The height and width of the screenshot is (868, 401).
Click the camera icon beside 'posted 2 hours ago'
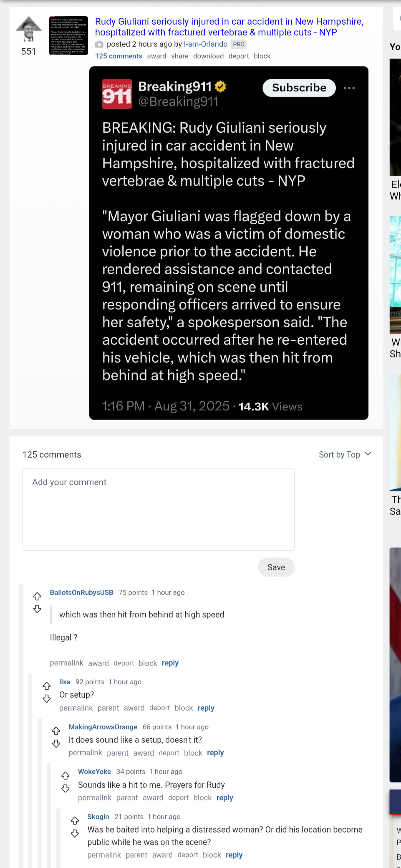pyautogui.click(x=99, y=44)
